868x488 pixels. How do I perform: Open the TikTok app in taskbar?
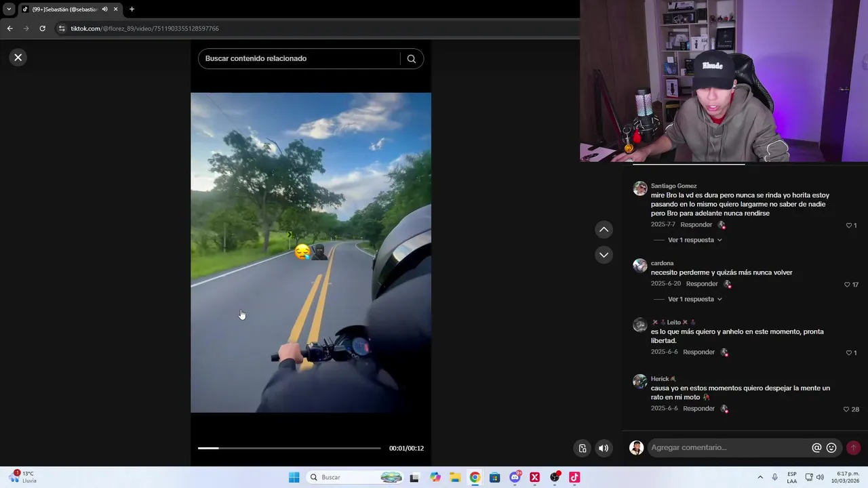pos(574,477)
